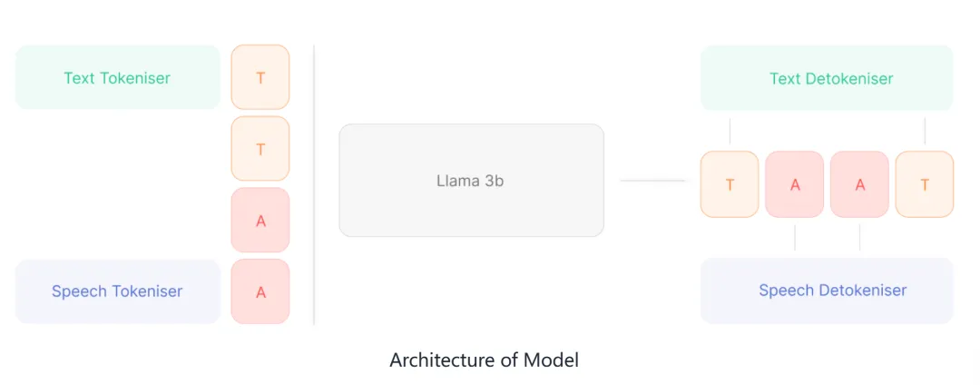Select the second input T token

pyautogui.click(x=260, y=149)
